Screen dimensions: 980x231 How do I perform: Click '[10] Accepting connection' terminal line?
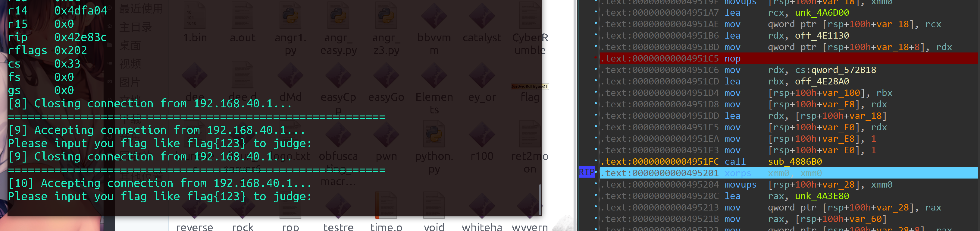point(160,183)
